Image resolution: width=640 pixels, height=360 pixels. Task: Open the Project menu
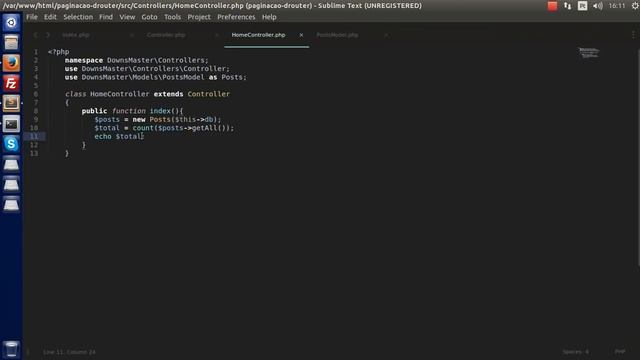pos(199,17)
